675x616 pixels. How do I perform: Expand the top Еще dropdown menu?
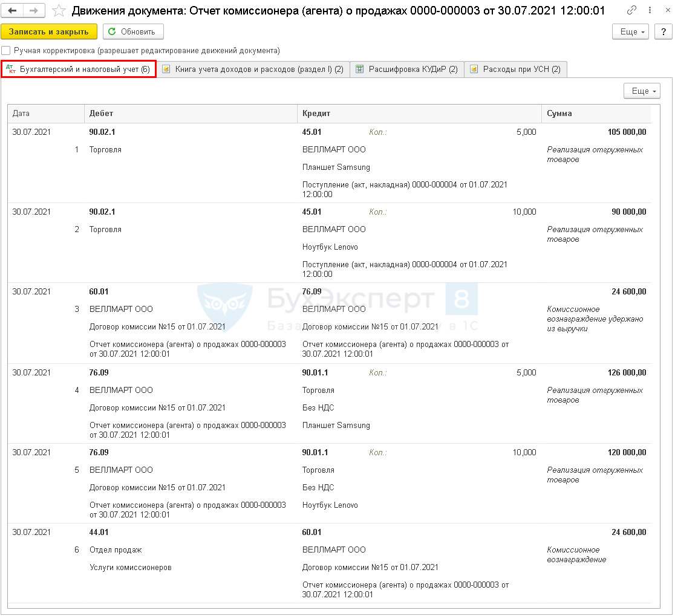630,31
